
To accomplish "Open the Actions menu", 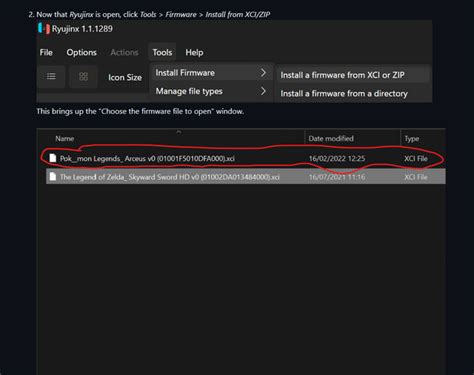I will coord(124,52).
